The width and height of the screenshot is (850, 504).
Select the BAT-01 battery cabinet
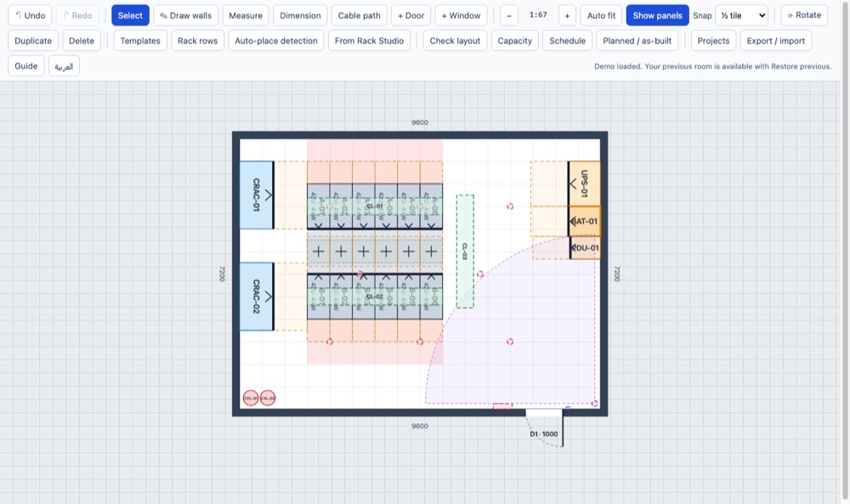click(x=585, y=221)
